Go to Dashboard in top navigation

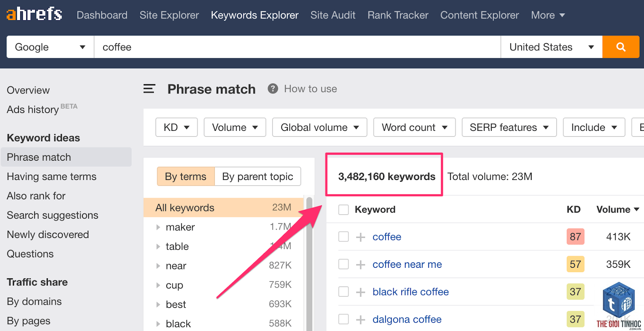tap(102, 15)
